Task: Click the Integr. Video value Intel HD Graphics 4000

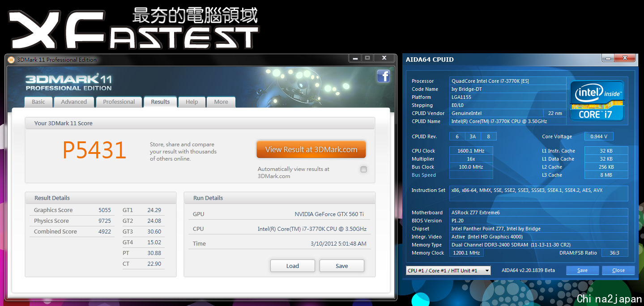Action: (x=539, y=237)
